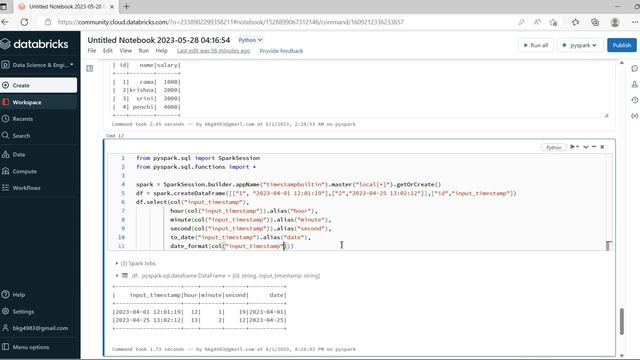The height and width of the screenshot is (360, 640).
Task: Click the Provide feedback link
Action: click(x=281, y=51)
